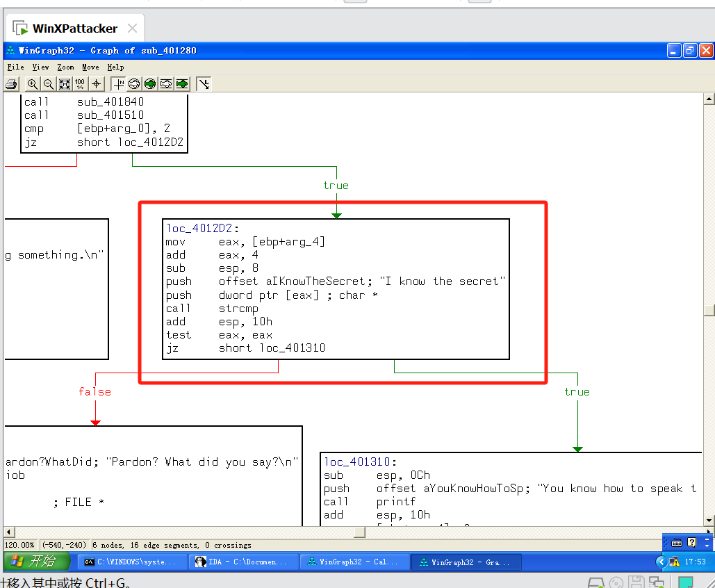Click the "jz short loc_4012D2" line

click(104, 142)
